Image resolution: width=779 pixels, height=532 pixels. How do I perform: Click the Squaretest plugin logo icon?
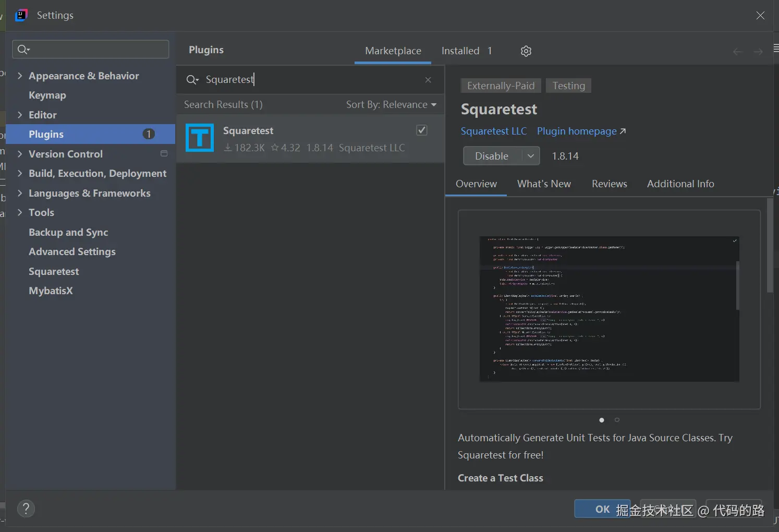tap(200, 138)
